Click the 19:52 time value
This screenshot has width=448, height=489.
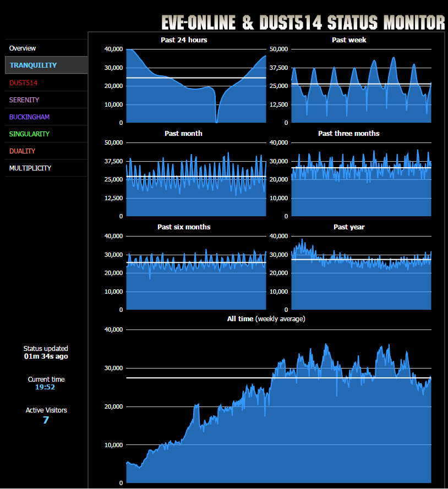point(45,387)
